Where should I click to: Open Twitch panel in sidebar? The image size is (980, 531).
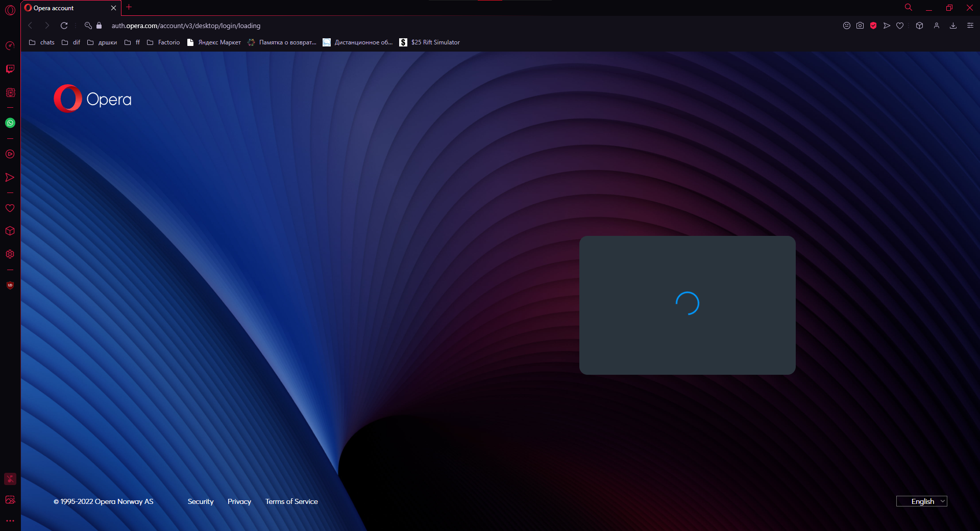click(10, 69)
